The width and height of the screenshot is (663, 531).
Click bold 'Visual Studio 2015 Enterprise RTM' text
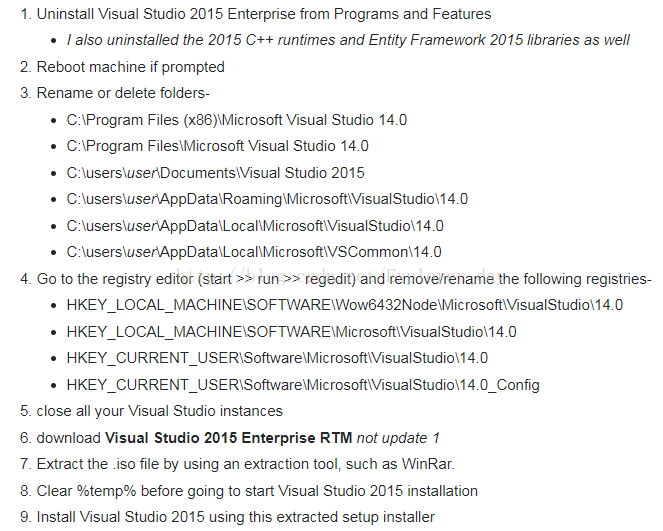click(228, 438)
